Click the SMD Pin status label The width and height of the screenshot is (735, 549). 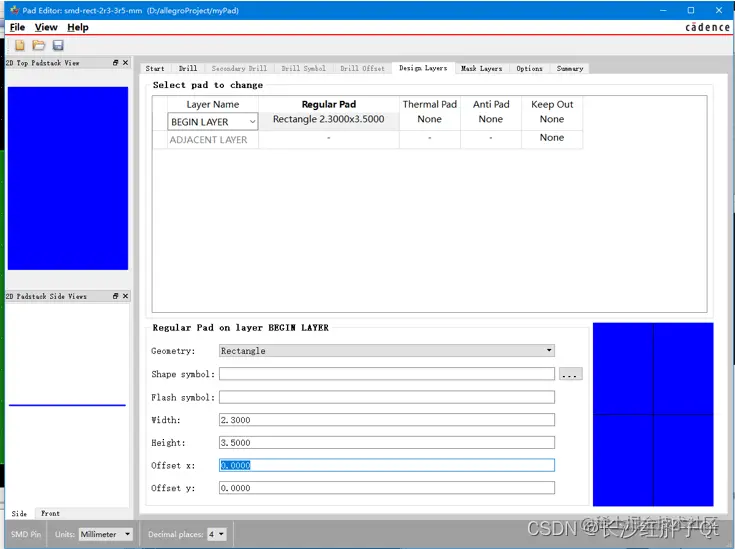[x=26, y=534]
